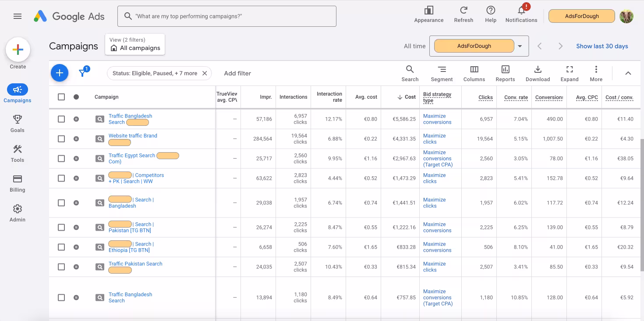Open the Notifications bell
The width and height of the screenshot is (644, 321).
point(521,10)
